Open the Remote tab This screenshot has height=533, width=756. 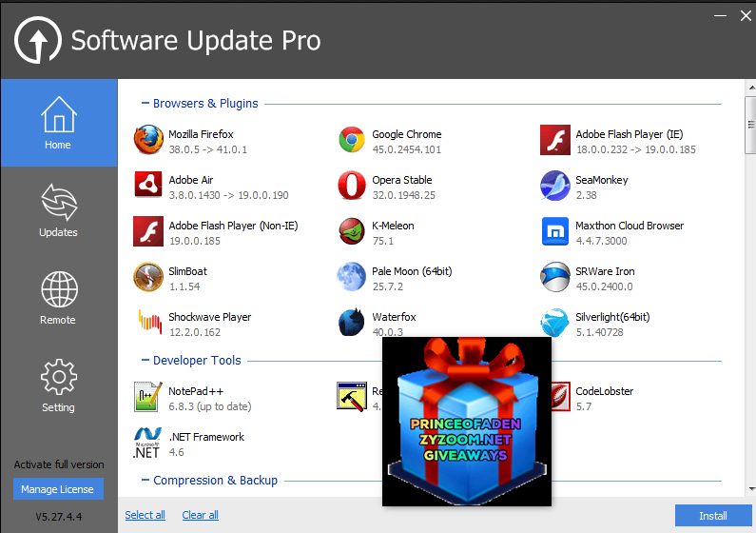tap(59, 298)
